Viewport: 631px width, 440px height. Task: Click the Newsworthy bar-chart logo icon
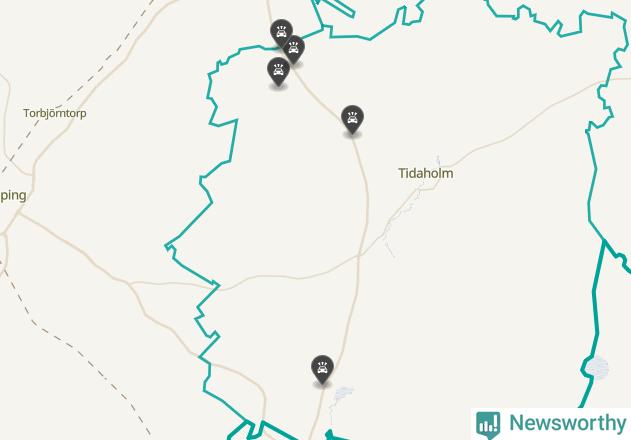coord(488,424)
